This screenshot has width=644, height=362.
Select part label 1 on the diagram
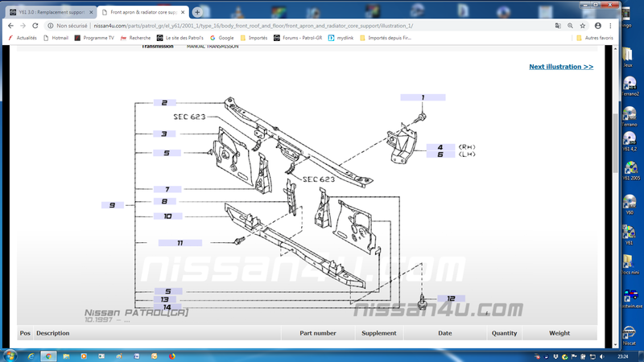(x=423, y=97)
